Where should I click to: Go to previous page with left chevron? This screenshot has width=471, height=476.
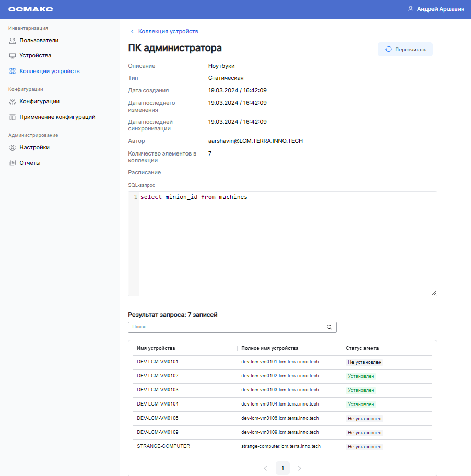265,468
